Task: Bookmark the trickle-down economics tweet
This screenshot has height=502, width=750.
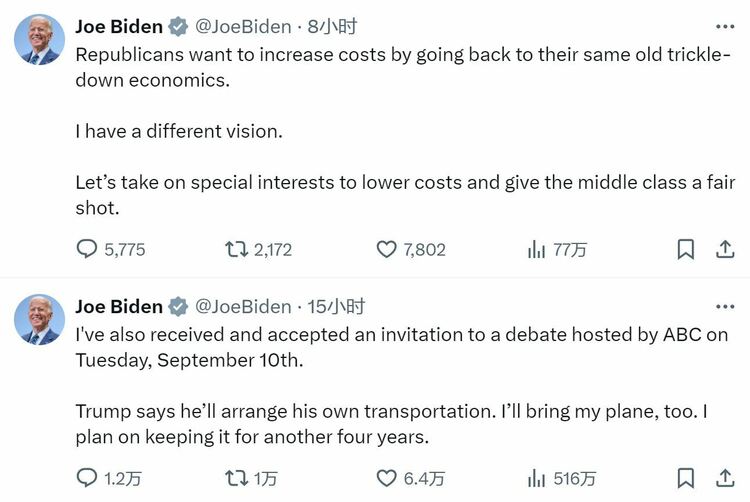Action: coord(685,249)
